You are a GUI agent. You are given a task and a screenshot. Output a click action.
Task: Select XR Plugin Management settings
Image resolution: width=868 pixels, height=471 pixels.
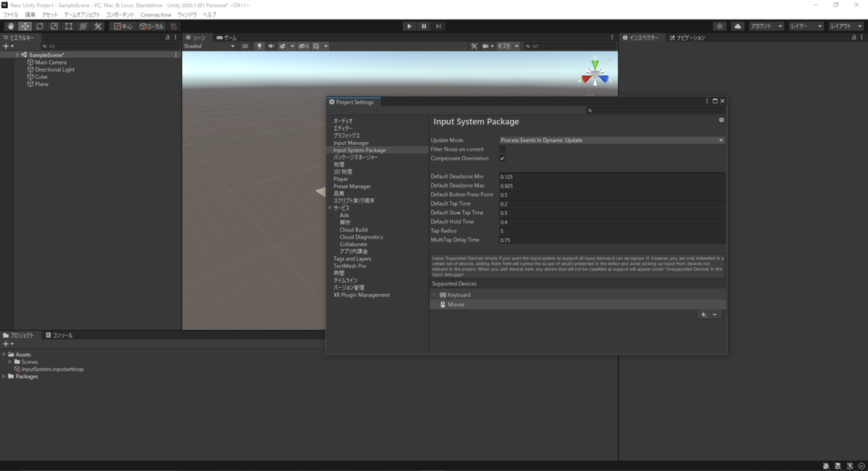click(362, 294)
